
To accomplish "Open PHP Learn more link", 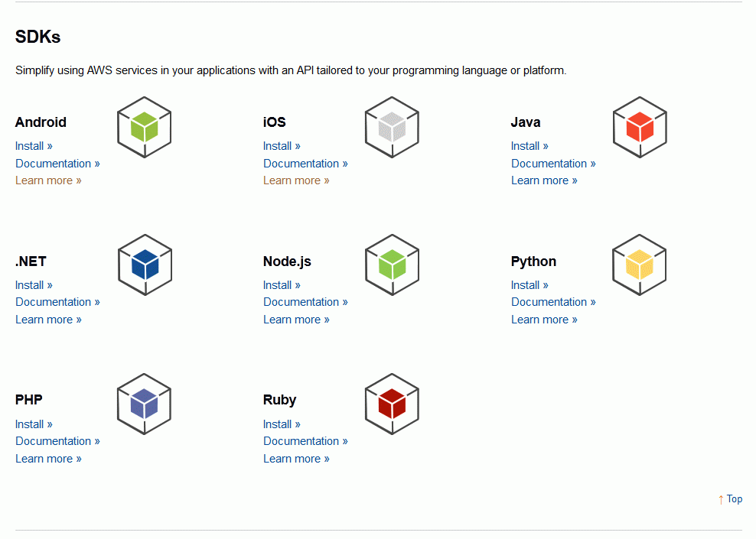I will pos(48,459).
